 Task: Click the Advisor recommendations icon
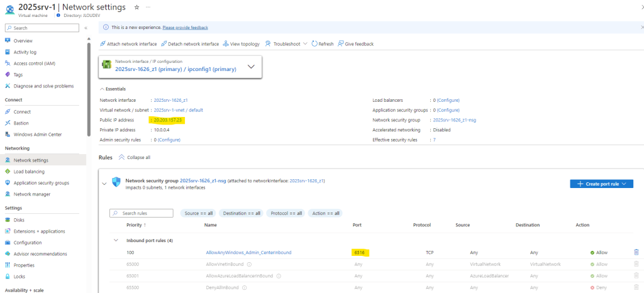[8, 253]
